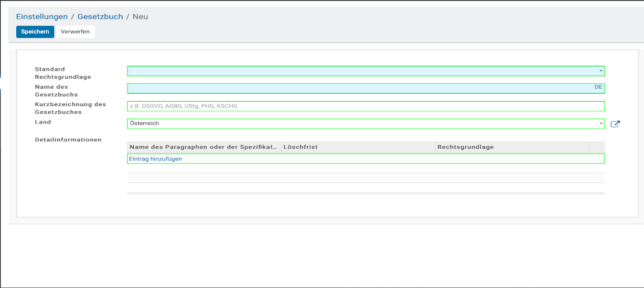Click the Neu breadcrumb item

140,16
